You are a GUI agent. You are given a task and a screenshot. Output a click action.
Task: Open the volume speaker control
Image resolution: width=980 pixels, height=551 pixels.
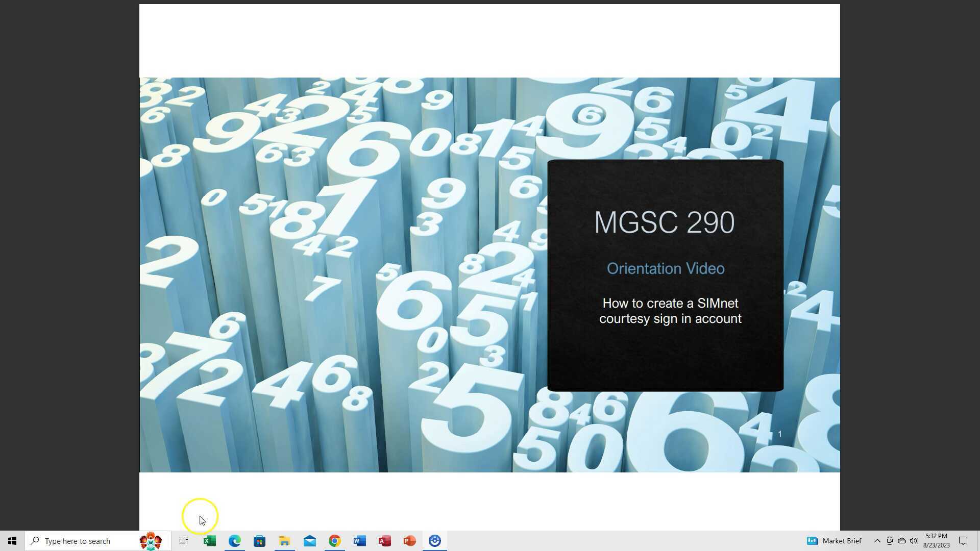(914, 541)
